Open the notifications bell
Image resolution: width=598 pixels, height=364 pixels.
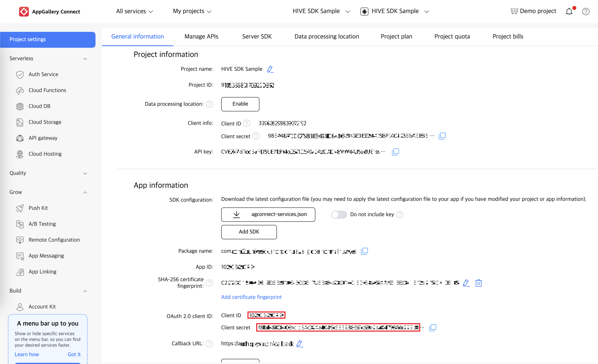[569, 11]
